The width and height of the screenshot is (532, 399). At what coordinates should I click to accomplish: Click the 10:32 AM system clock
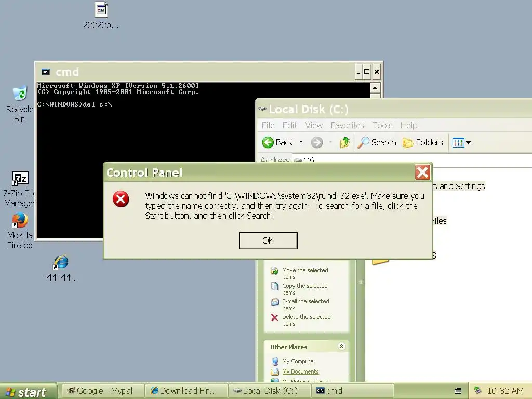tap(505, 391)
